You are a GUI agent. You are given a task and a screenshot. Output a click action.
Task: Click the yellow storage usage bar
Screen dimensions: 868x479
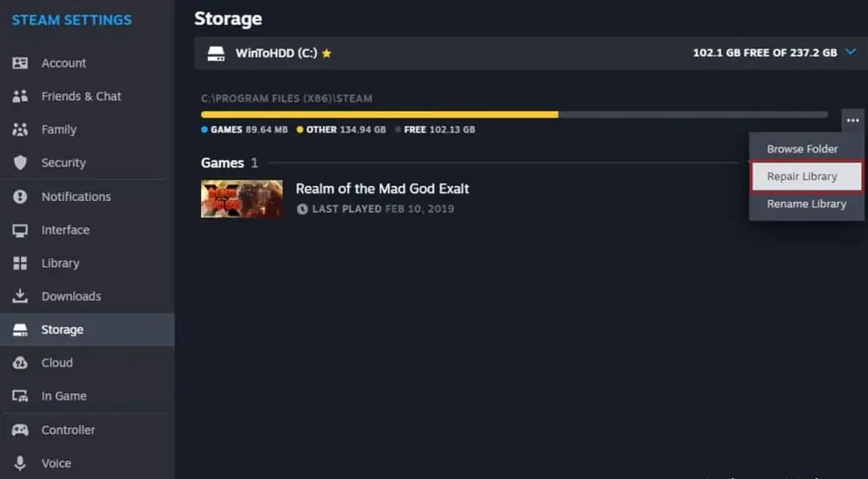(379, 114)
